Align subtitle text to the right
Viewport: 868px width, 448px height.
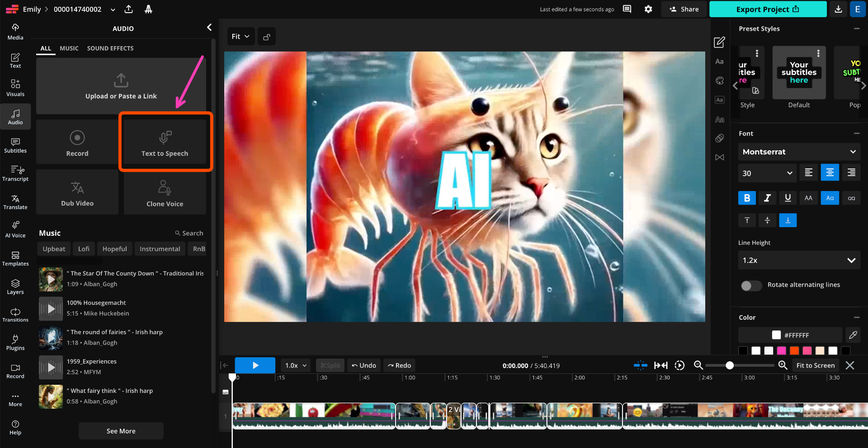[851, 173]
